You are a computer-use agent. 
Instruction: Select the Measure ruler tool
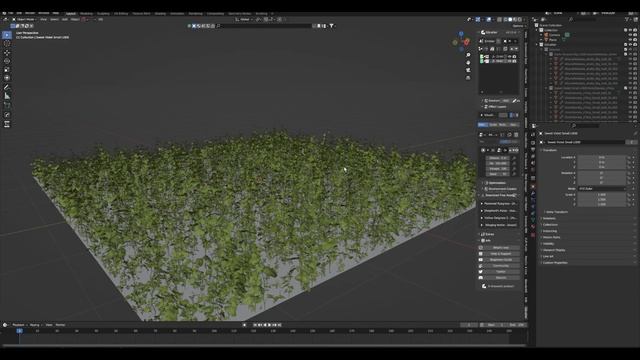pos(7,96)
